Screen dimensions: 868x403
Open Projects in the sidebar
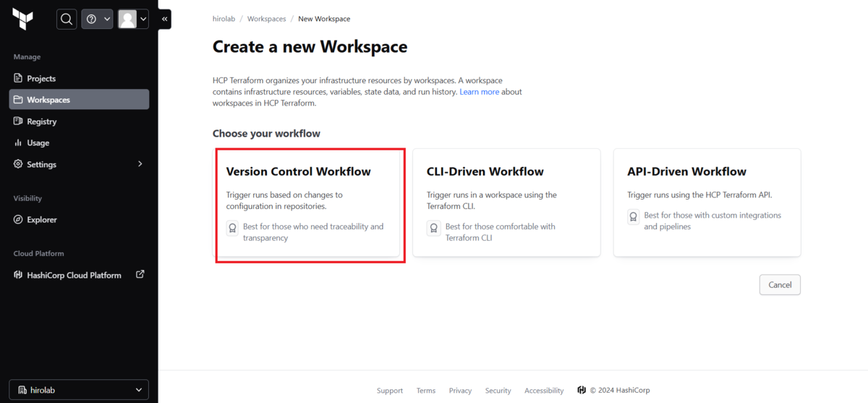[79, 78]
